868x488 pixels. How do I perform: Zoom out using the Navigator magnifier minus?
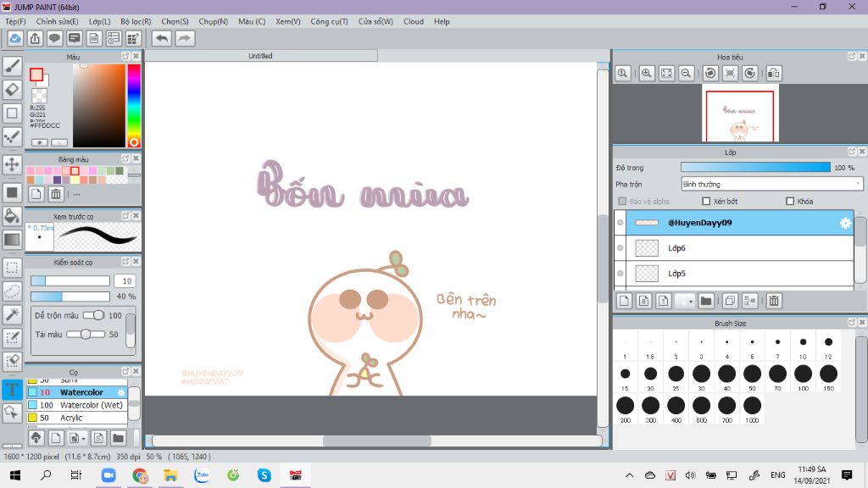(686, 73)
